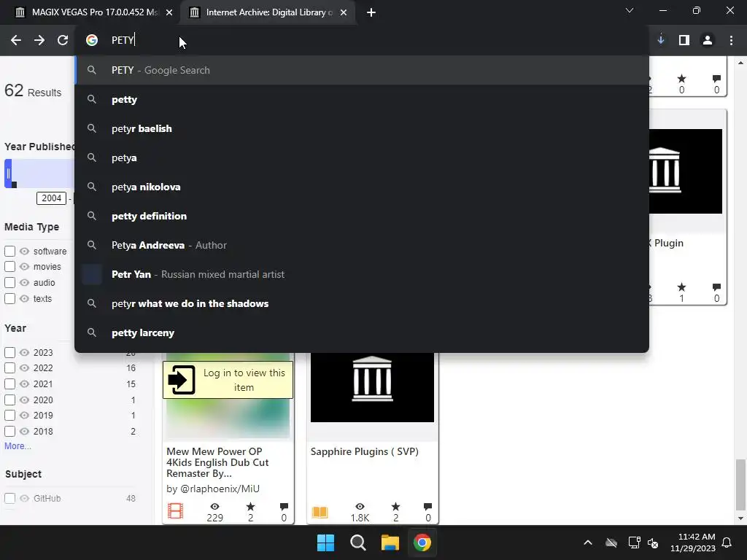The image size is (747, 560).
Task: Click the year slider's left handle
Action: (8, 174)
